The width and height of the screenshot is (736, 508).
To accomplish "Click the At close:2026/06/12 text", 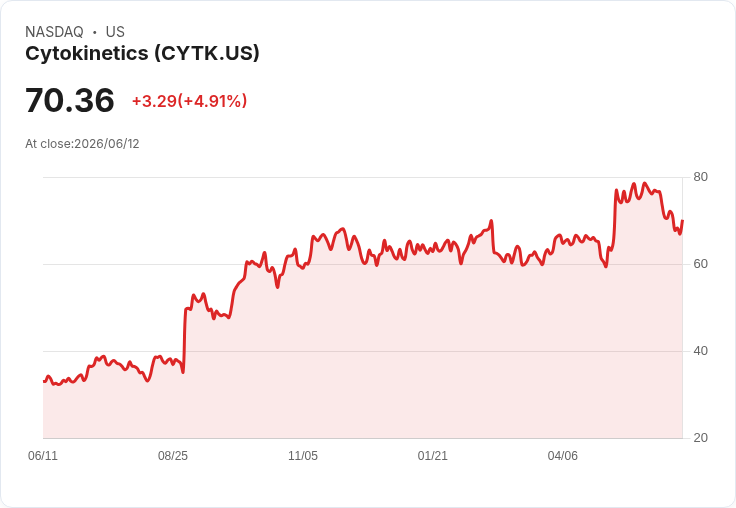I will point(82,144).
